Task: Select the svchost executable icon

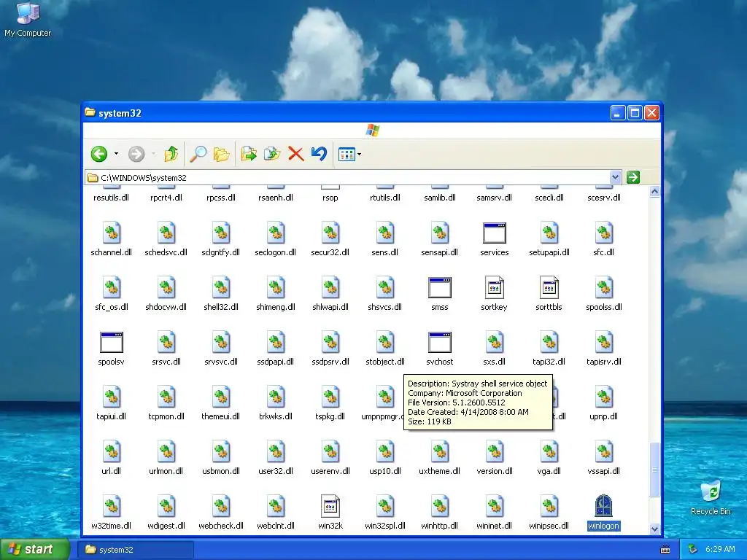Action: (x=439, y=343)
